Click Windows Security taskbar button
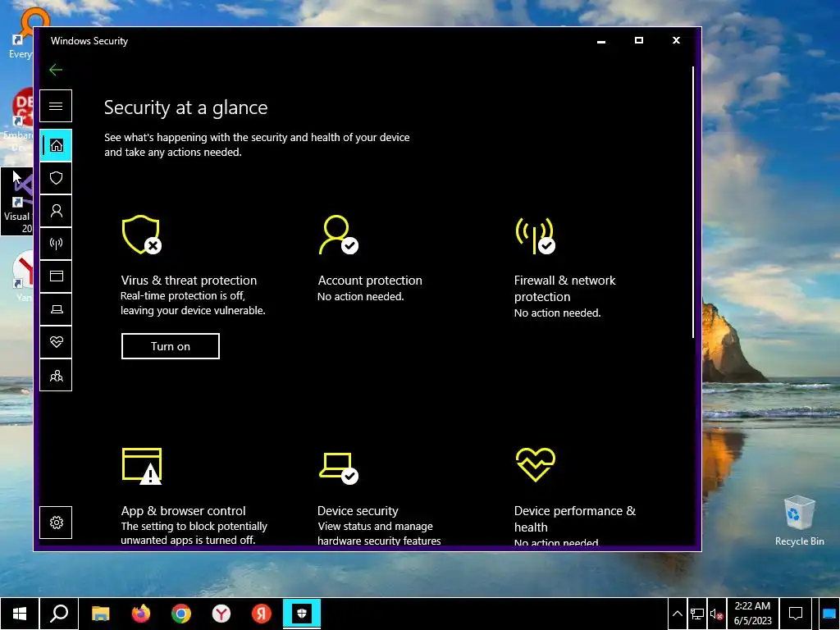 coord(302,614)
